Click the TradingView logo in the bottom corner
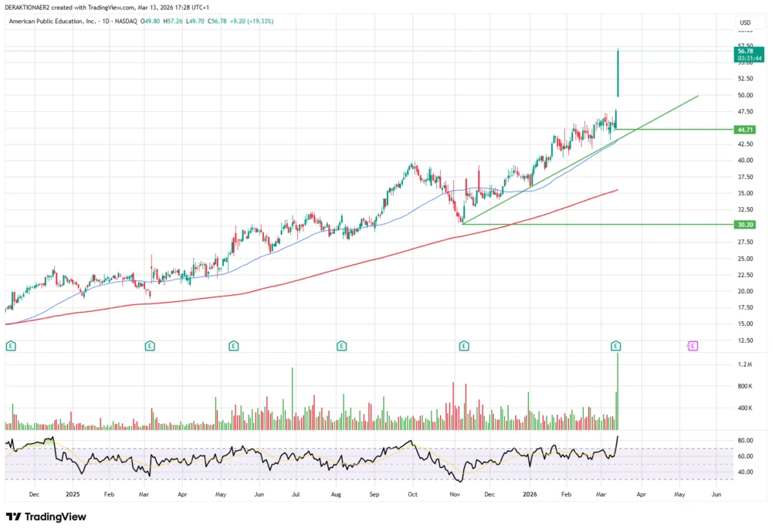772x532 pixels. pos(45,517)
